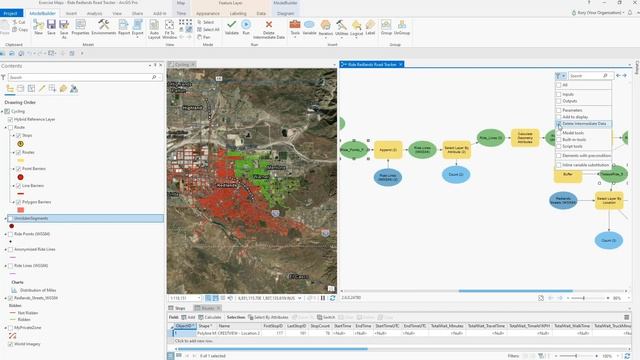Screen dimensions: 640x360
Task: Pause map drawing
Action: click(323, 298)
